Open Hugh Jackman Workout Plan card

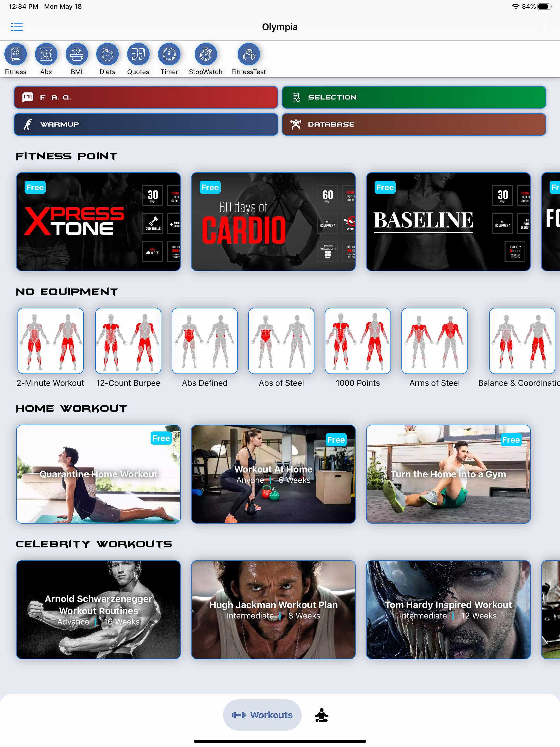[273, 609]
